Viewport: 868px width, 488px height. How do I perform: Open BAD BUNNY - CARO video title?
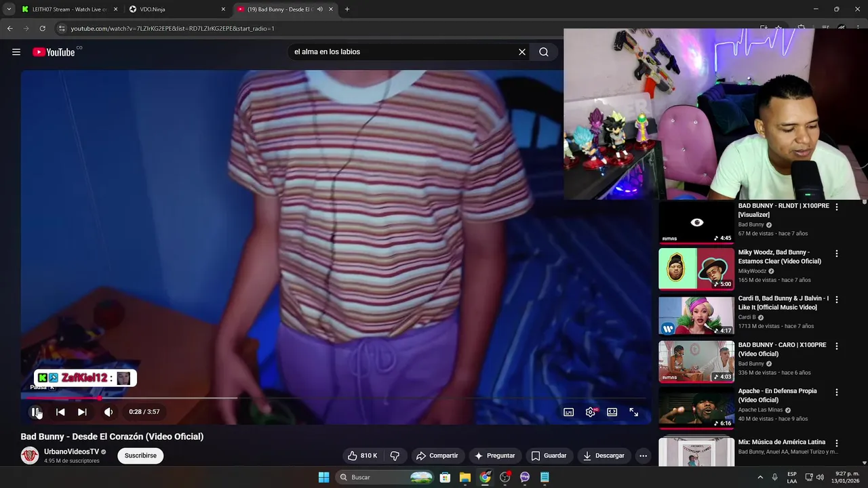782,349
